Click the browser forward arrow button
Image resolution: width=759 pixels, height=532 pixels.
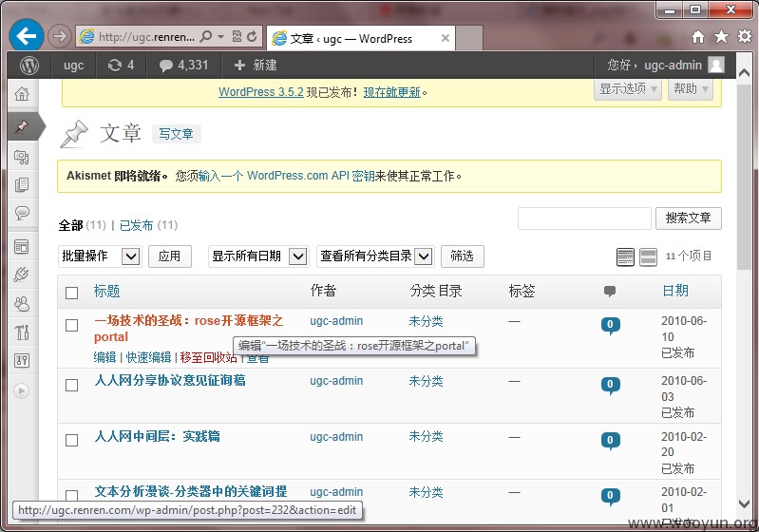(x=60, y=36)
